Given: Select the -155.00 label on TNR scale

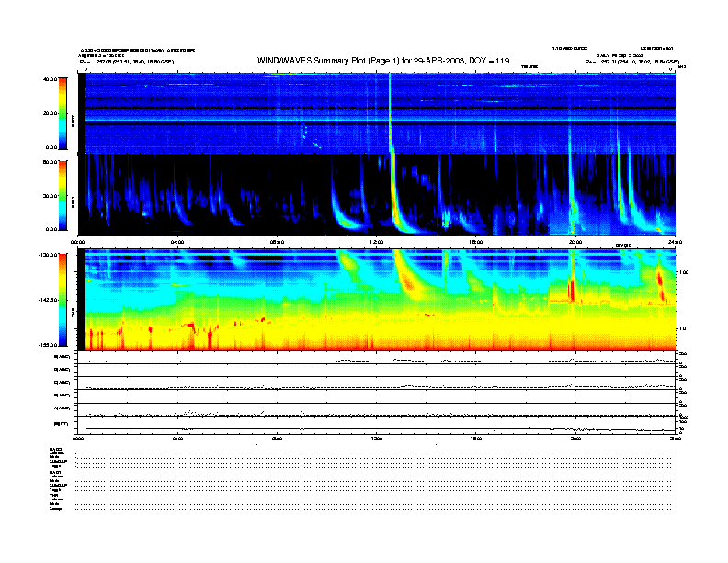Looking at the screenshot, I should [48, 345].
